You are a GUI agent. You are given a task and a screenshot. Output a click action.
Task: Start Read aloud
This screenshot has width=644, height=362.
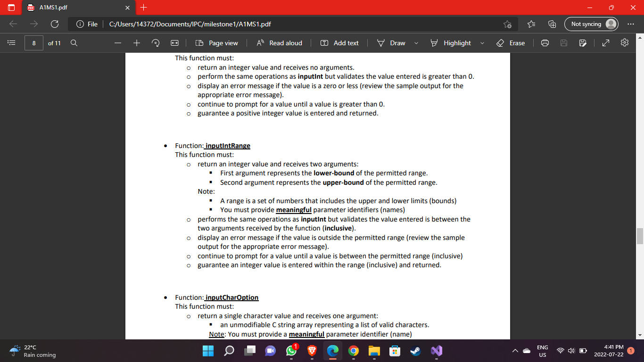(x=280, y=43)
